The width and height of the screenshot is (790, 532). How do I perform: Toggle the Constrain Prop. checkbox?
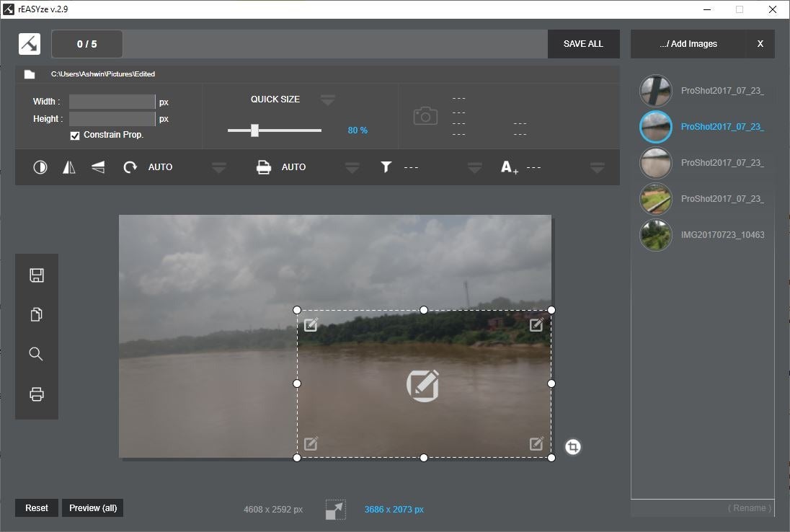pyautogui.click(x=75, y=136)
